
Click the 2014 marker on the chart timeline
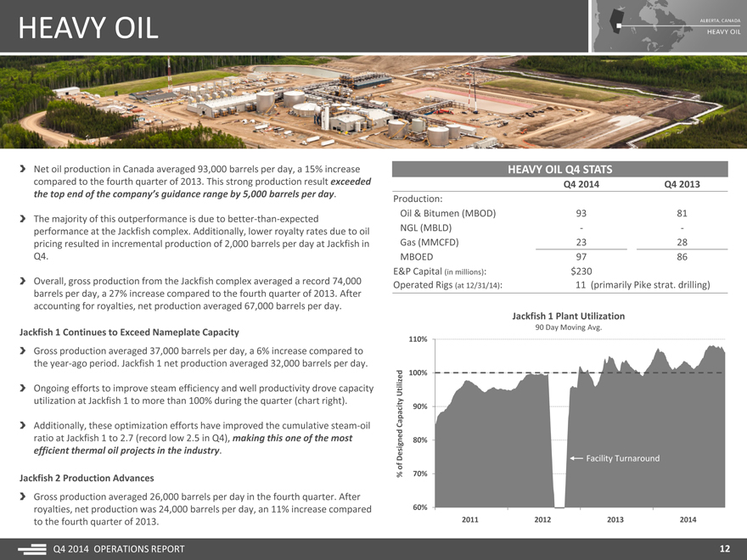tap(688, 519)
